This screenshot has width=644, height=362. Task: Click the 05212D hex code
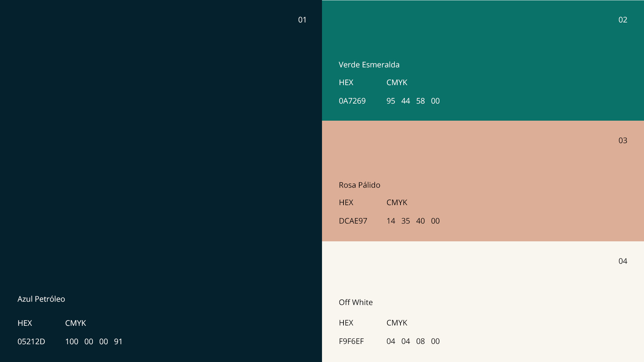pos(31,342)
